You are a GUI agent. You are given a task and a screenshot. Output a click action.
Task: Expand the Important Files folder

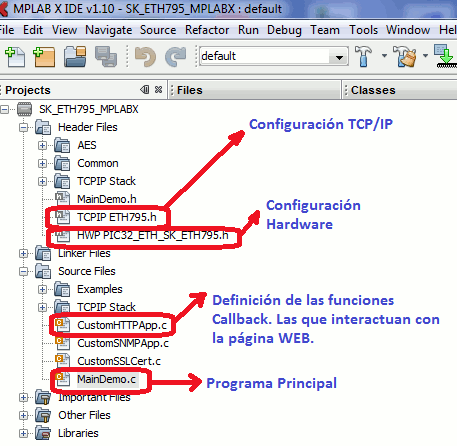(23, 397)
